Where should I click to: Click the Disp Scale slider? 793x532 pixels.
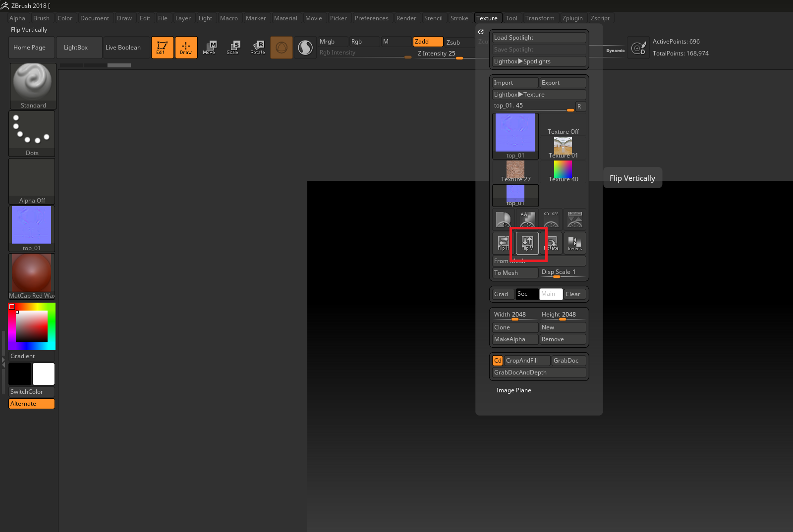coord(563,273)
